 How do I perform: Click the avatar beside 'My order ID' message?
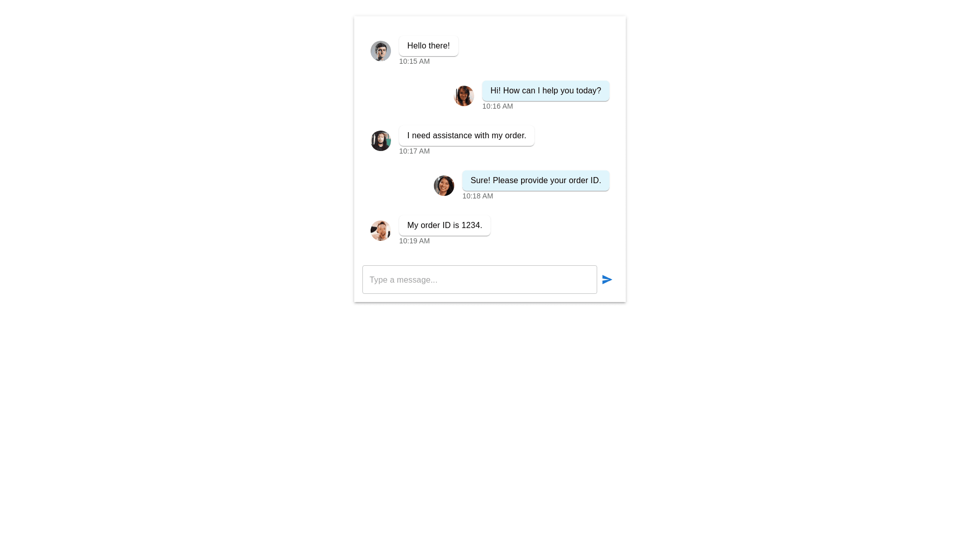381,231
